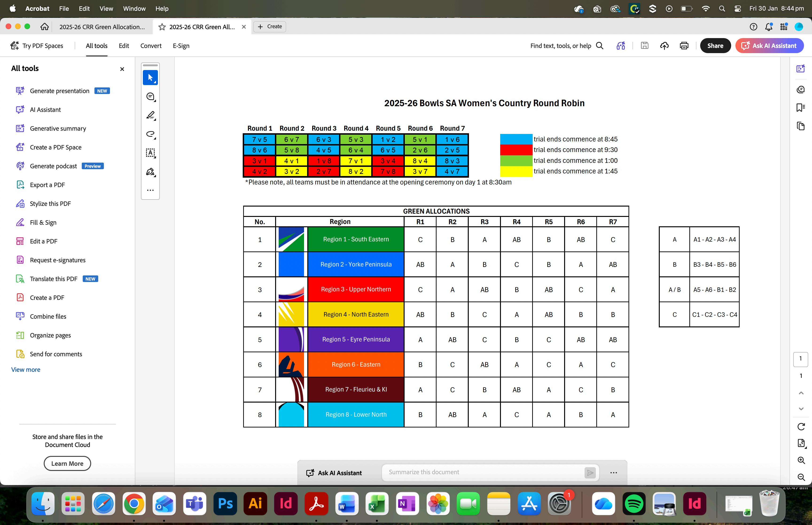
Task: Open the View menu
Action: (x=106, y=8)
